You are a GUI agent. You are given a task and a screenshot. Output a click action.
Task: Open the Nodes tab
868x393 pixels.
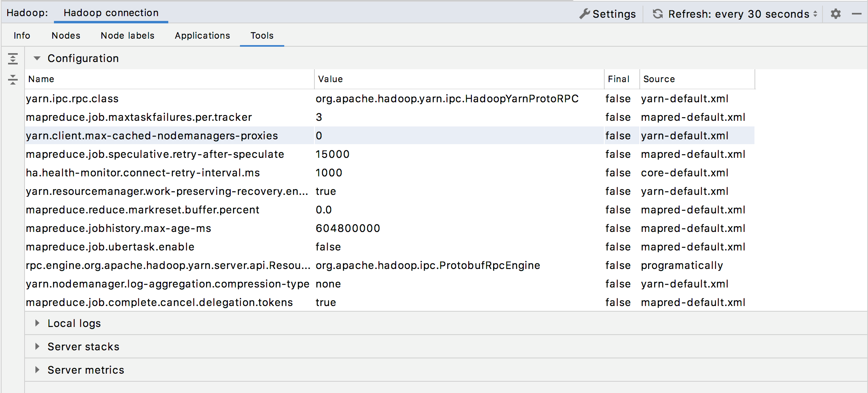coord(66,35)
